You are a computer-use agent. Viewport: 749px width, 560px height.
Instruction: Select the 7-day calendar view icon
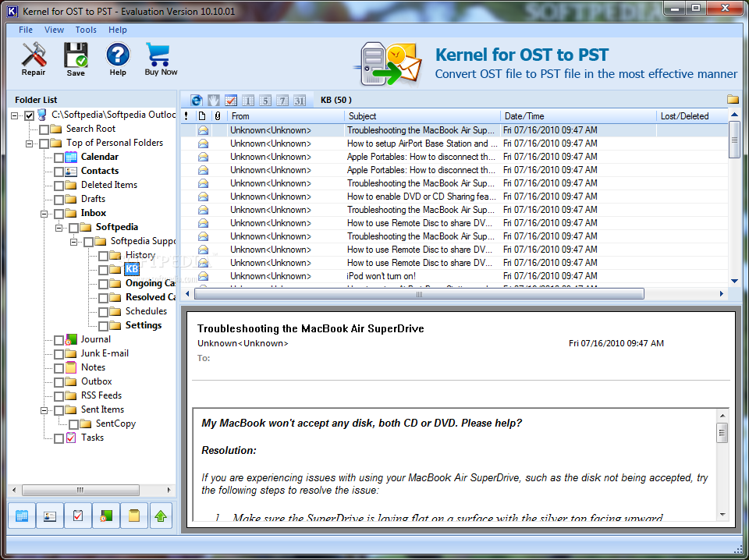(x=282, y=101)
